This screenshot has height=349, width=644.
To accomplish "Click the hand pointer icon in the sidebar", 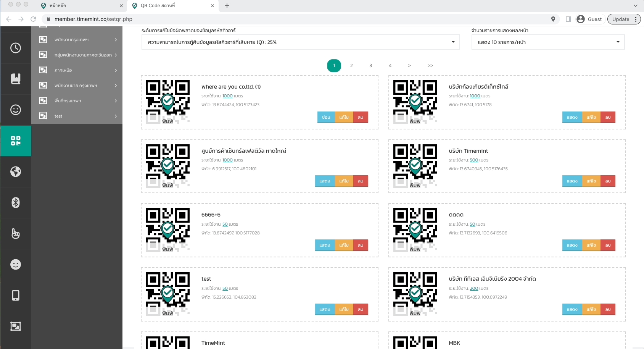I will point(16,233).
